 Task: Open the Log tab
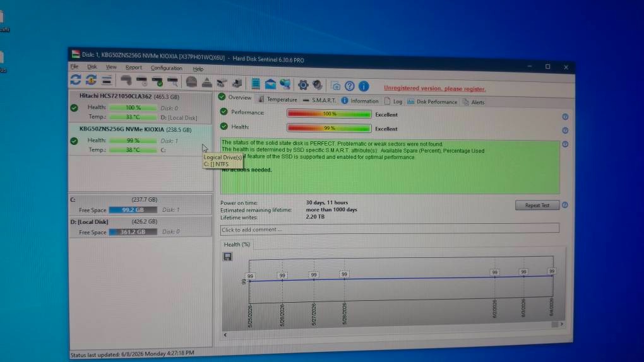pyautogui.click(x=393, y=102)
